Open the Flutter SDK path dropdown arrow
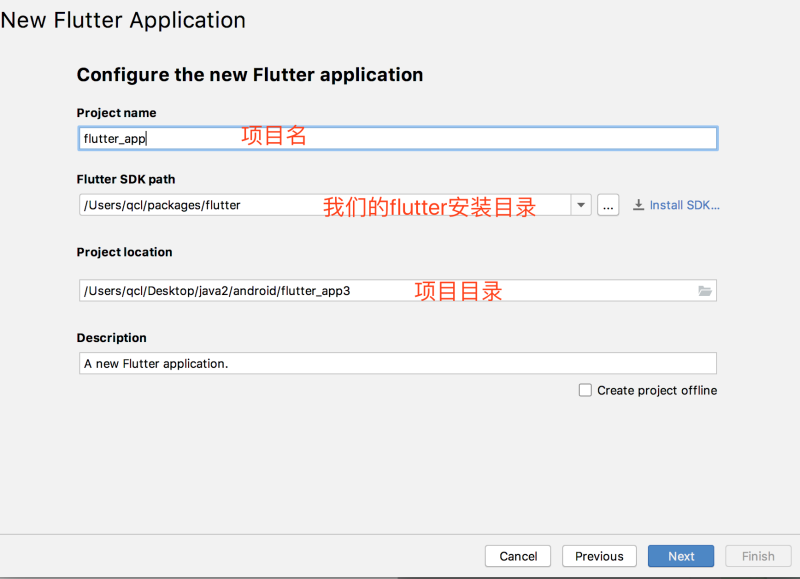Image resolution: width=800 pixels, height=579 pixels. [x=581, y=204]
